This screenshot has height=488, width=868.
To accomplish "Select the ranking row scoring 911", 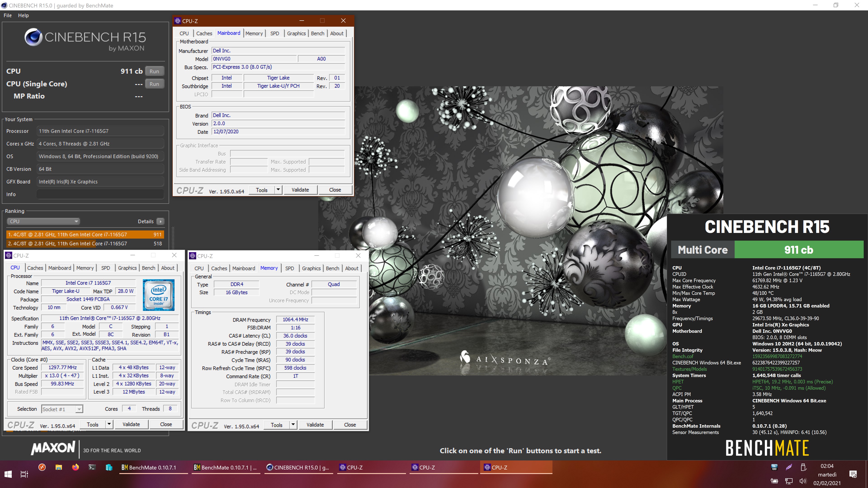I will [85, 235].
